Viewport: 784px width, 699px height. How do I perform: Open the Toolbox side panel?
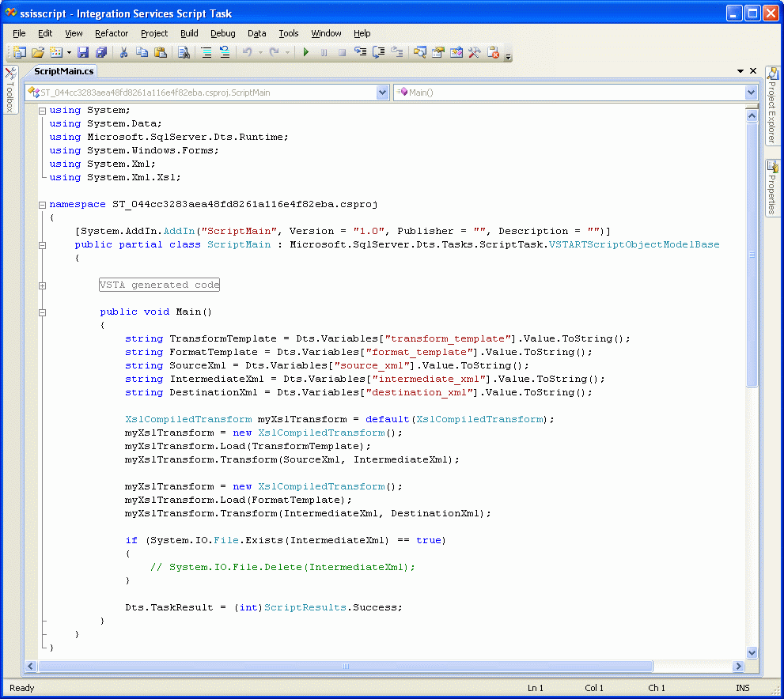pyautogui.click(x=9, y=90)
